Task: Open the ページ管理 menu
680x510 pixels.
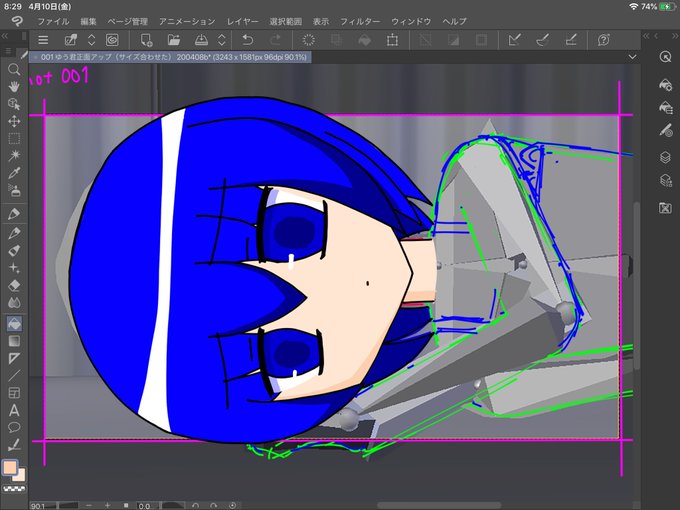Action: 128,21
